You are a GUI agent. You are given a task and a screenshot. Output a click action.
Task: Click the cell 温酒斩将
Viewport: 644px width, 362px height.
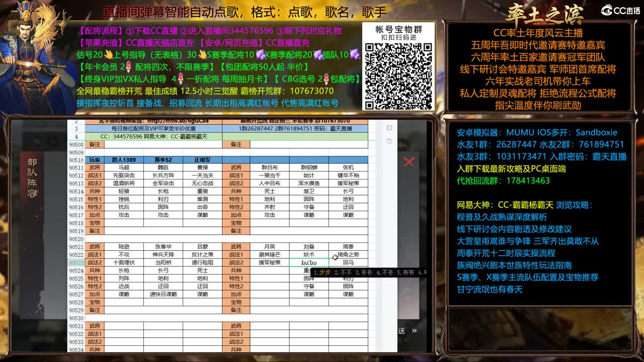click(124, 184)
